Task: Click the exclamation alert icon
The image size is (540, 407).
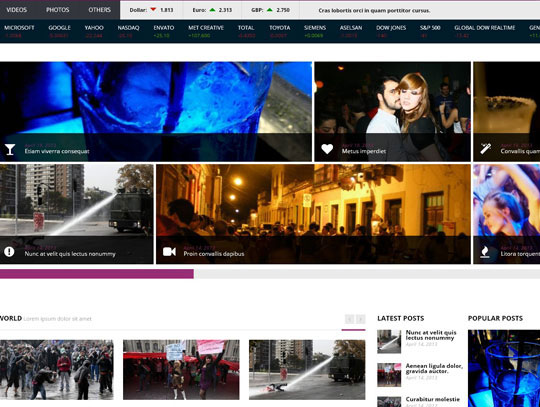Action: (9, 252)
